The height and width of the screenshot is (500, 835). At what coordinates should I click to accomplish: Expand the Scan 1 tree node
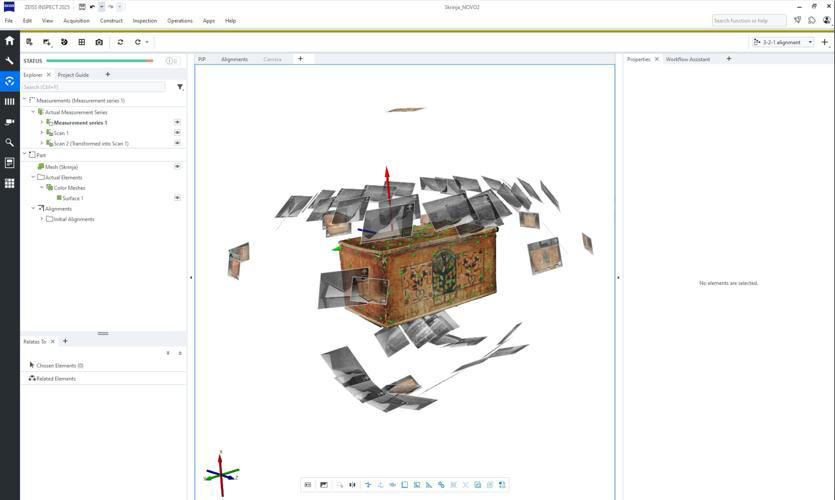42,133
